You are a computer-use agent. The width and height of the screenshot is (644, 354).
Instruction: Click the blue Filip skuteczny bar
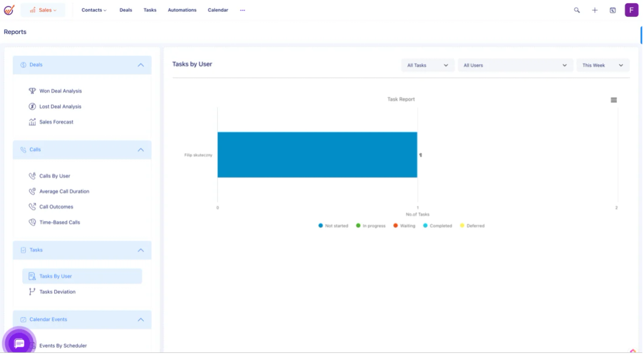tap(317, 155)
